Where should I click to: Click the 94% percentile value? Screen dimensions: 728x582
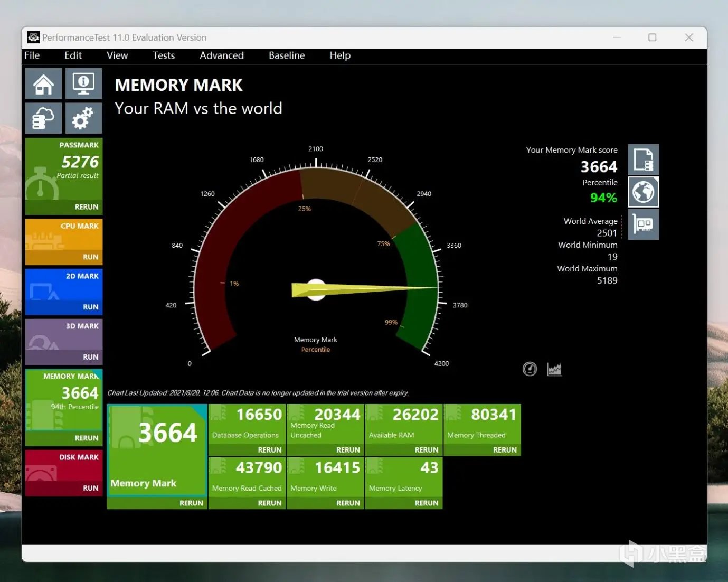(x=603, y=198)
